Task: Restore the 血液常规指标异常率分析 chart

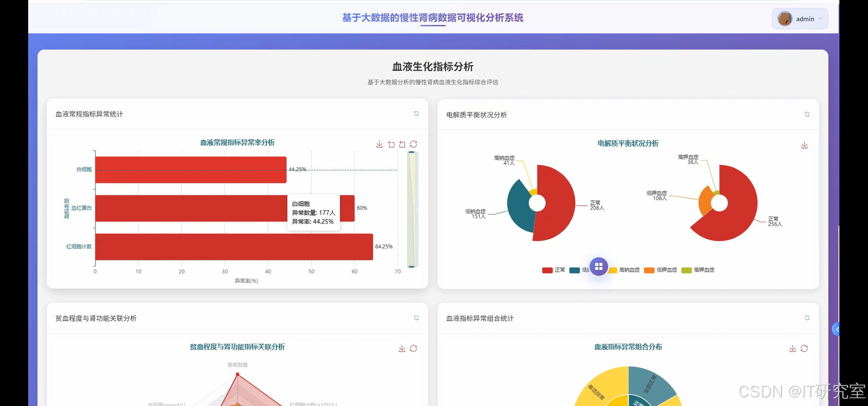Action: pos(414,144)
